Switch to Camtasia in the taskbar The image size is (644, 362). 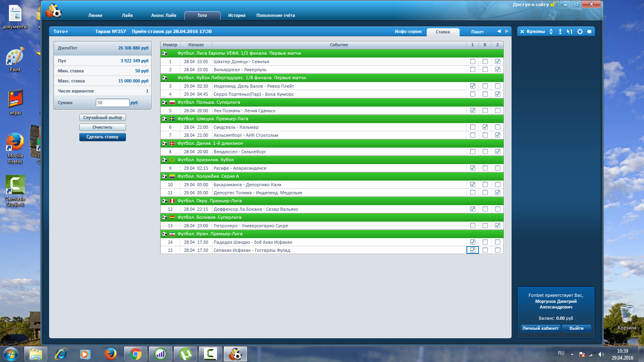(211, 354)
